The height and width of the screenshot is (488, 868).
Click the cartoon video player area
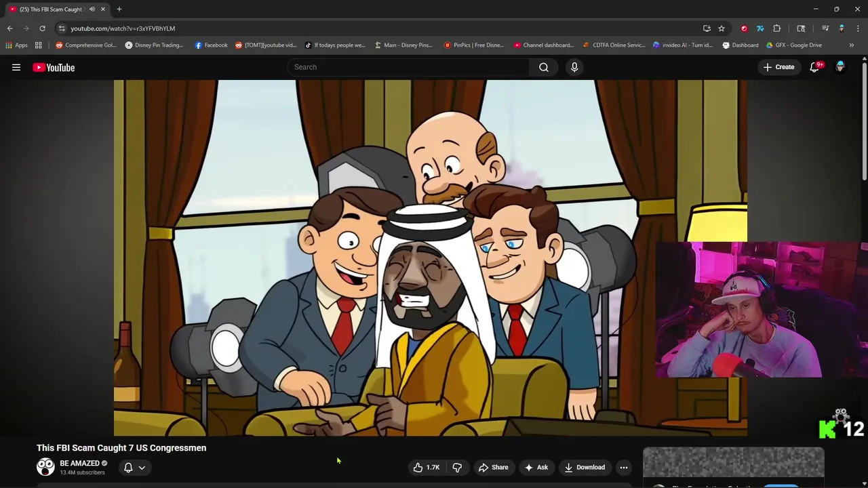click(431, 258)
